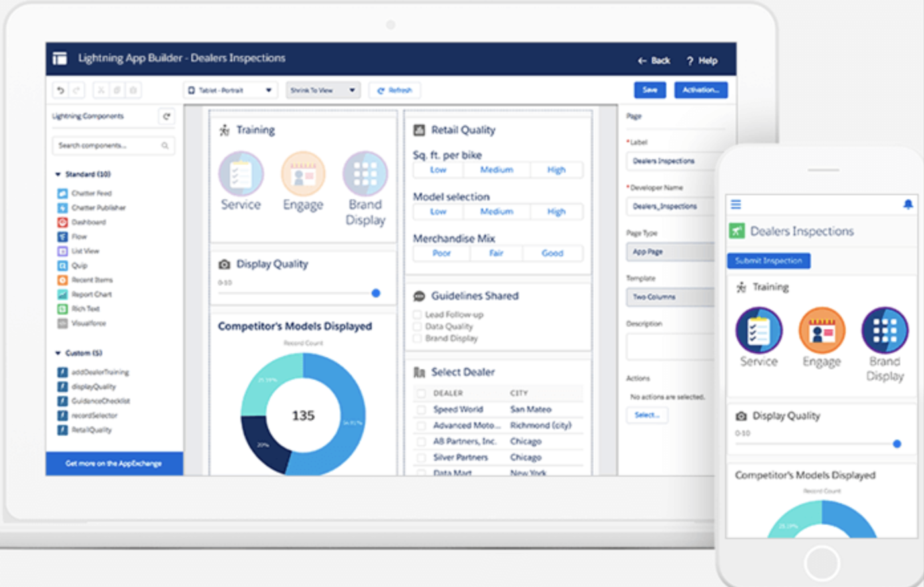
Task: Click the Brand Display icon on tablet canvas
Action: click(x=365, y=174)
